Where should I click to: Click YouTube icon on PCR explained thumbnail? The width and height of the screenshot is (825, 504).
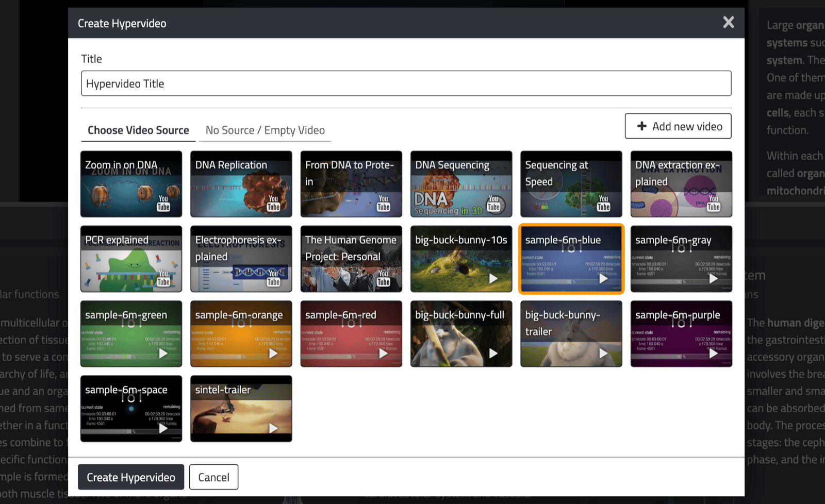(x=163, y=278)
